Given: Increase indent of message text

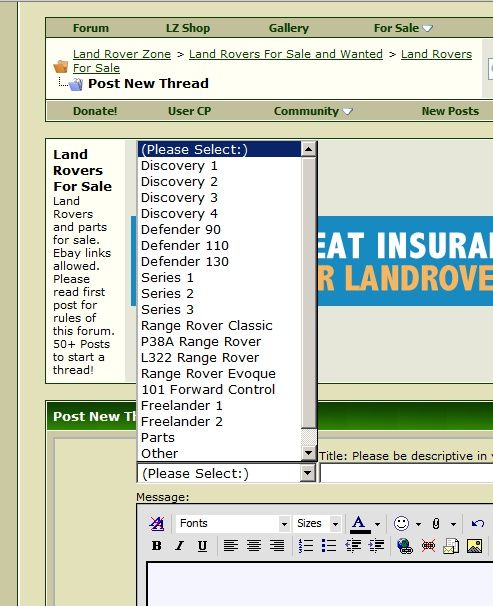Looking at the screenshot, I should pyautogui.click(x=376, y=546).
